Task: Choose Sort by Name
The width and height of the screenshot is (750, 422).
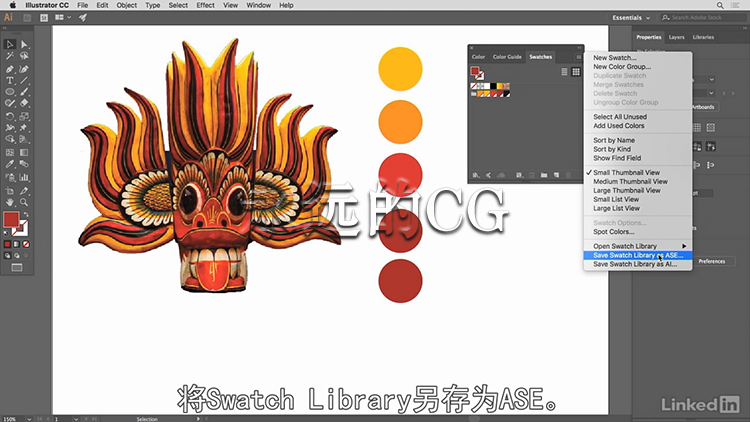Action: [638, 140]
